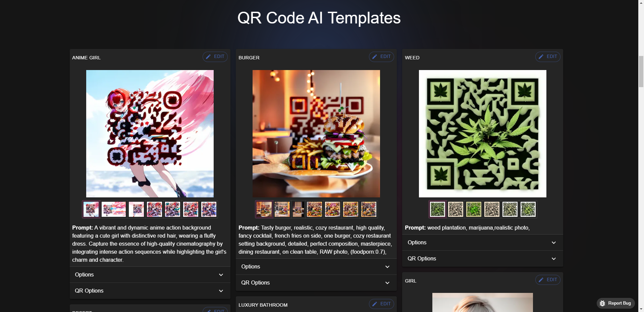Select sixth Burger thumbnail
Screen dimensions: 644x312
click(351, 209)
